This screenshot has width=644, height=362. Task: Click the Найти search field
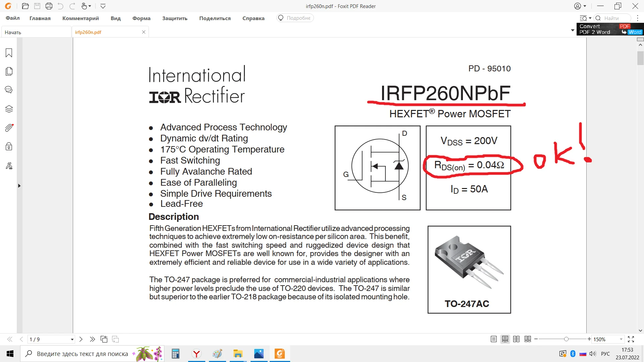(614, 18)
